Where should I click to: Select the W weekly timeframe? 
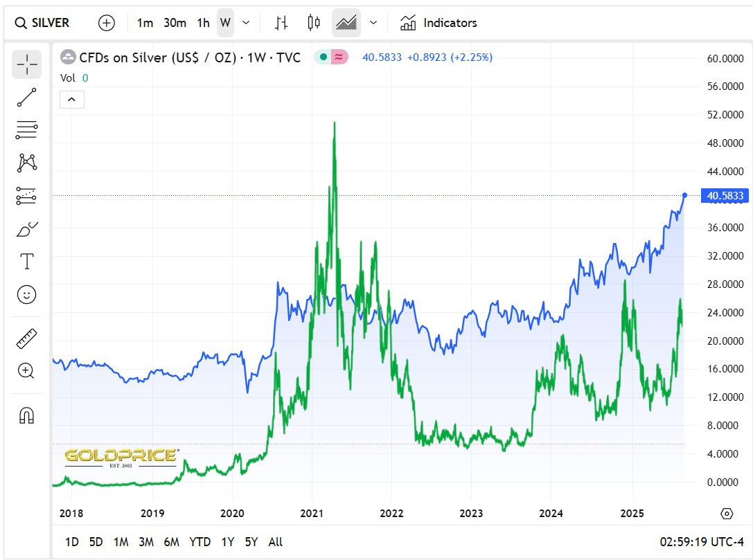coord(225,23)
